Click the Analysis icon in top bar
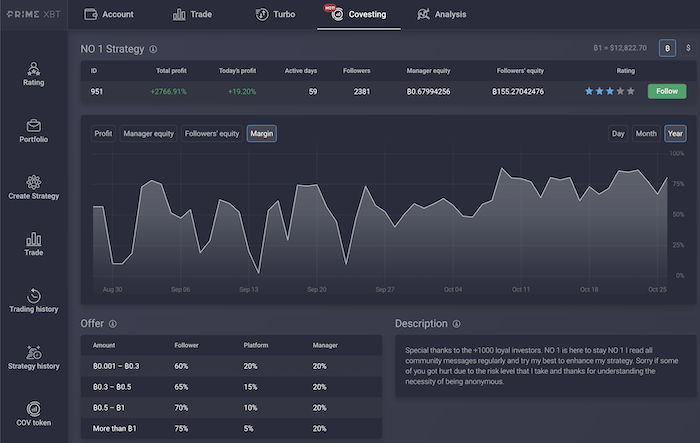Image resolution: width=700 pixels, height=443 pixels. click(423, 14)
